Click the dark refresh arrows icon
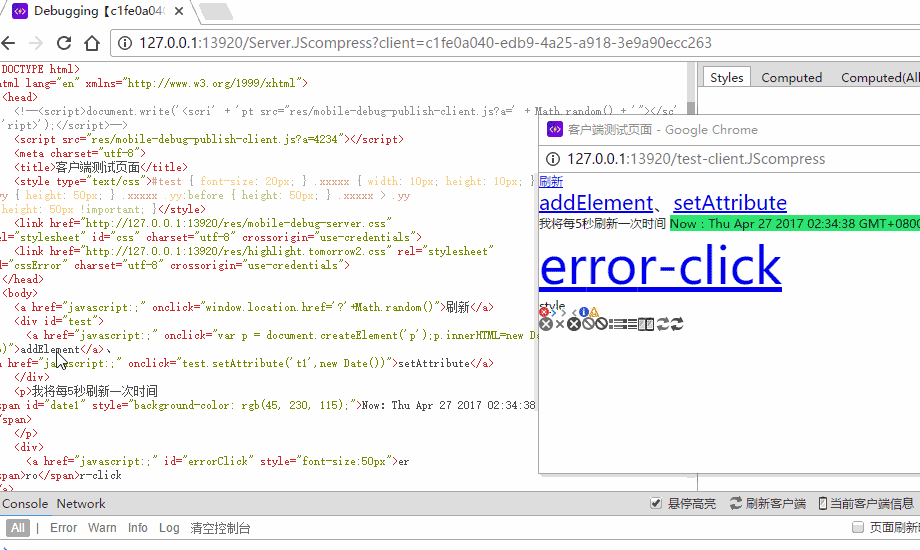Screen dimensions: 920x550 (x=677, y=324)
